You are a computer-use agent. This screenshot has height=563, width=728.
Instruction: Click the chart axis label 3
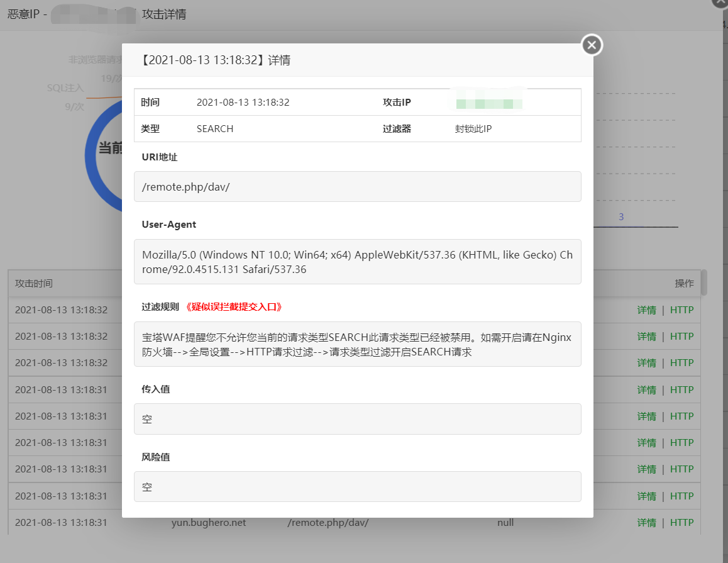(x=621, y=217)
